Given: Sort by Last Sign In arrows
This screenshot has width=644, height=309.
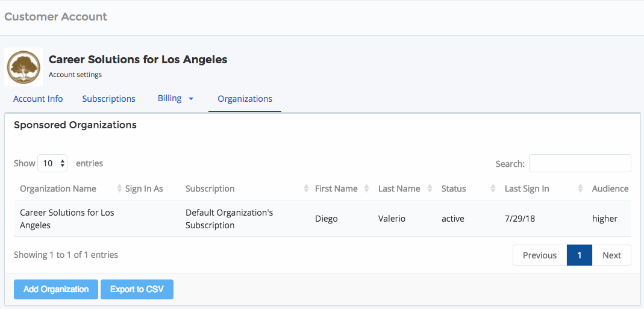Looking at the screenshot, I should pos(580,189).
